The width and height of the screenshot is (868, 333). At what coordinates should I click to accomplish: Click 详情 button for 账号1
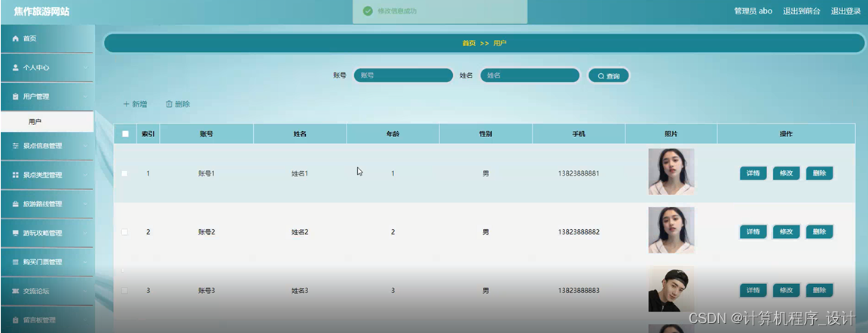[753, 173]
